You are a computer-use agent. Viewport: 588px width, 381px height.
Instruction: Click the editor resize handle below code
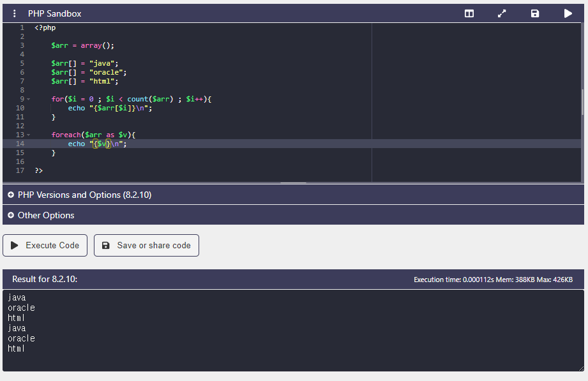tap(293, 183)
